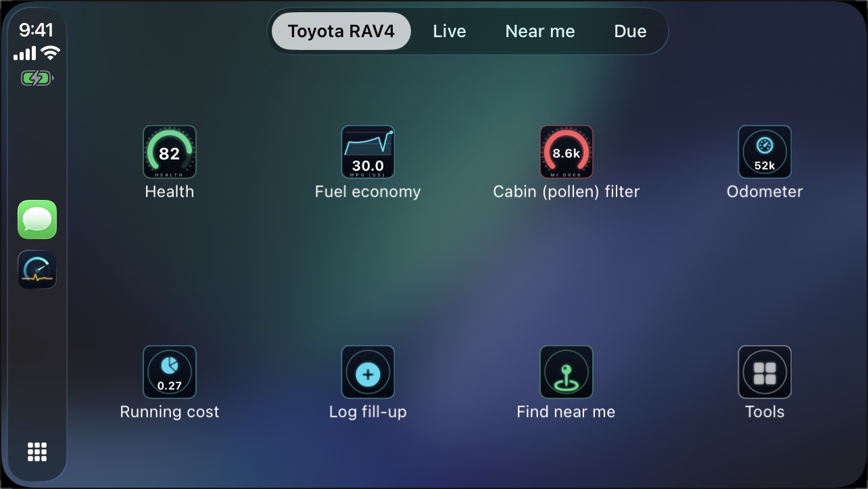The image size is (868, 489).
Task: Select the Toyota RAV4 tab
Action: pos(341,31)
